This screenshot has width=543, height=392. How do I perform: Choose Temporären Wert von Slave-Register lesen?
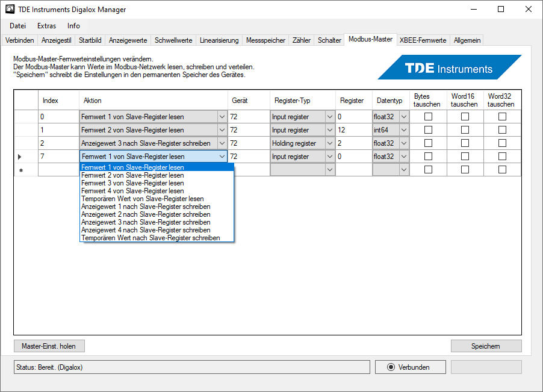157,199
